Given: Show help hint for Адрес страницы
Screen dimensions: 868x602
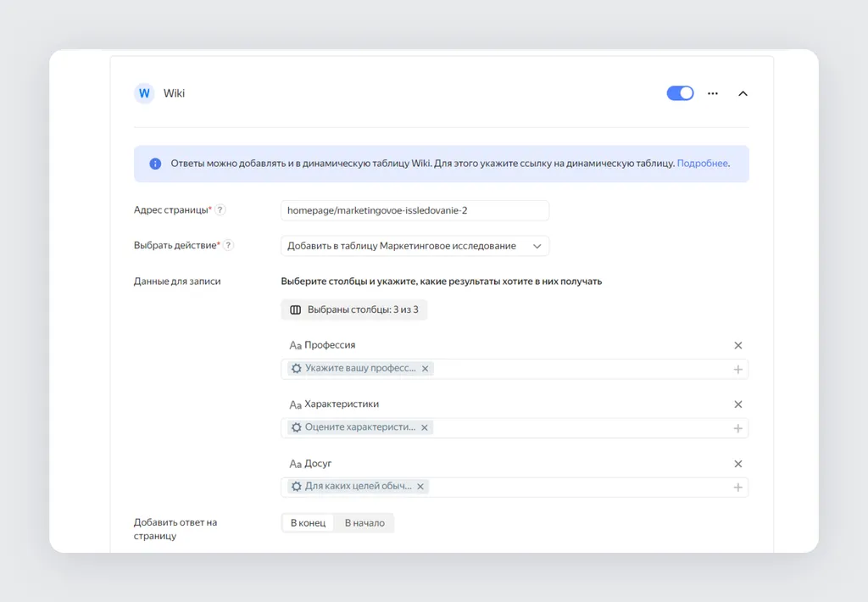Looking at the screenshot, I should pyautogui.click(x=220, y=210).
